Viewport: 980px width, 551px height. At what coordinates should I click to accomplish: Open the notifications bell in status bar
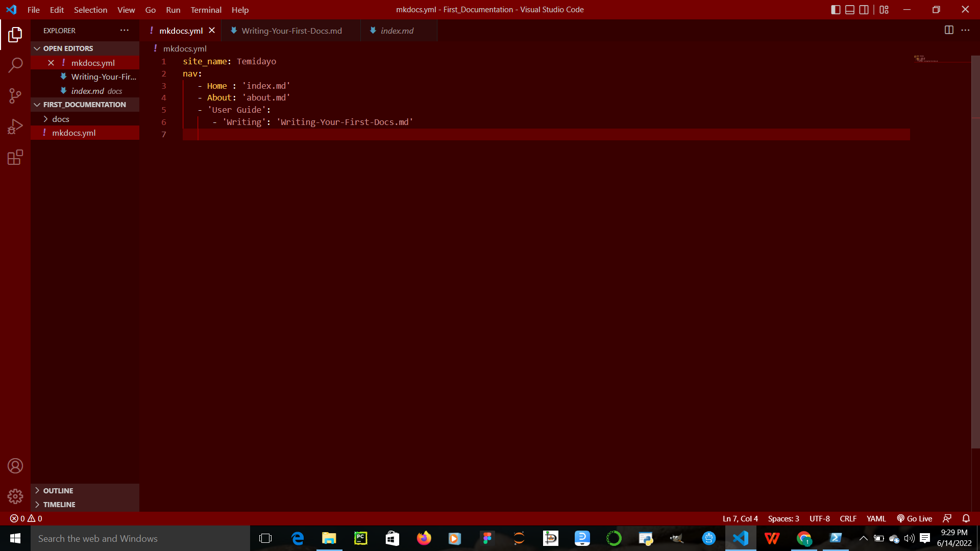pos(966,518)
